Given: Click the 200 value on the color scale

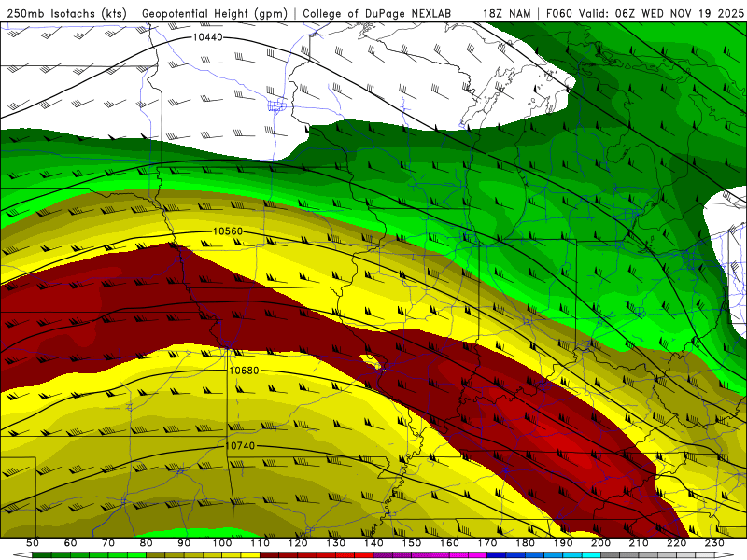Looking at the screenshot, I should click(x=600, y=543).
